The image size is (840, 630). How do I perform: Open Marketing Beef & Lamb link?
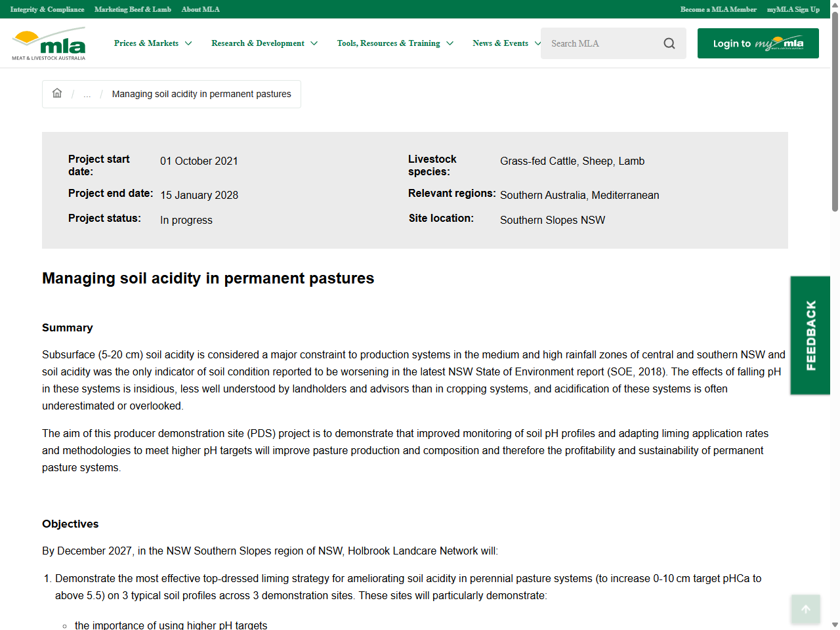tap(133, 9)
